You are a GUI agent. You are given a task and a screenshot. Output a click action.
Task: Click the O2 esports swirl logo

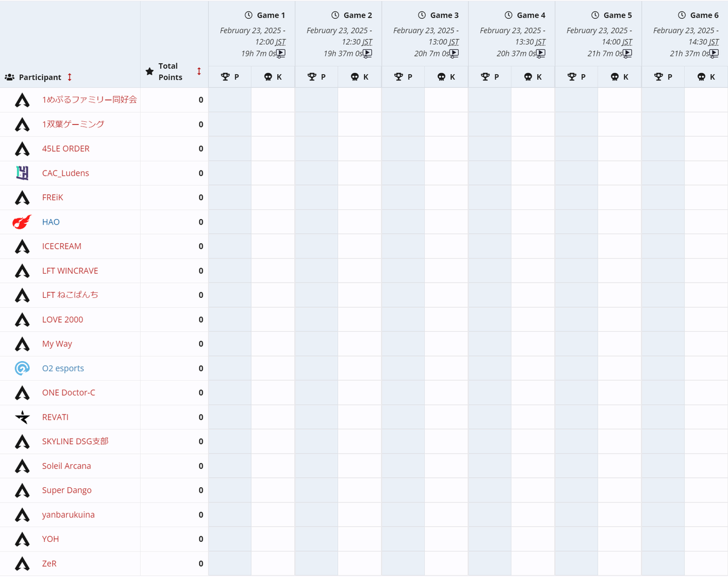tap(22, 368)
